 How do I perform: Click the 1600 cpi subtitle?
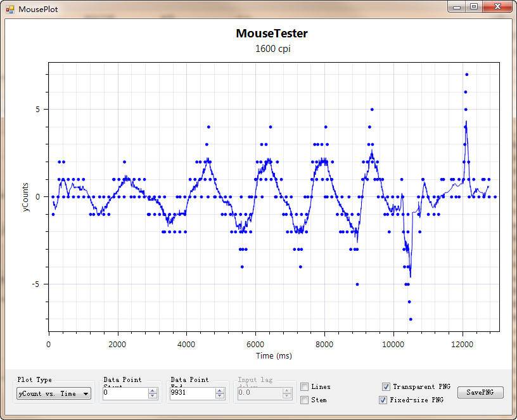tap(273, 48)
